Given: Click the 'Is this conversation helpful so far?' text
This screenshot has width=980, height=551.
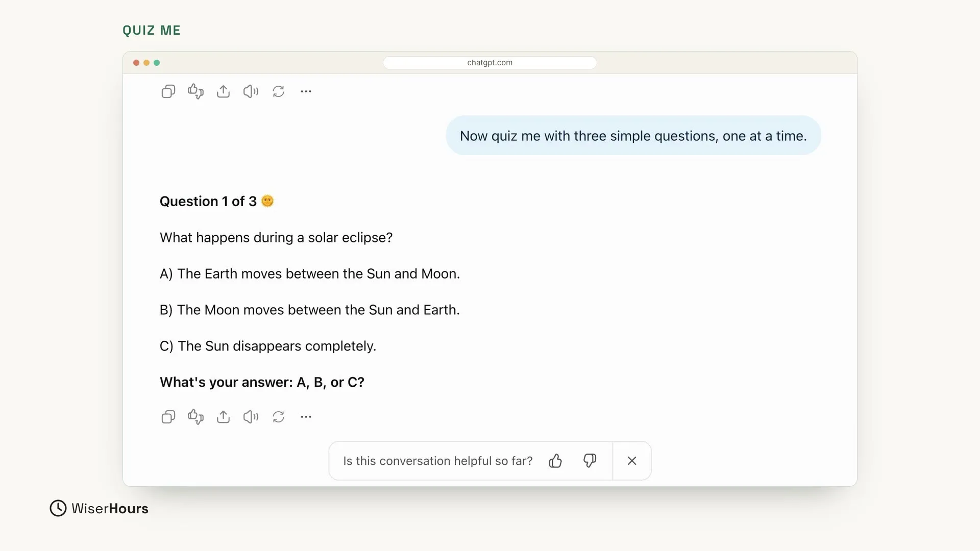Looking at the screenshot, I should [437, 461].
